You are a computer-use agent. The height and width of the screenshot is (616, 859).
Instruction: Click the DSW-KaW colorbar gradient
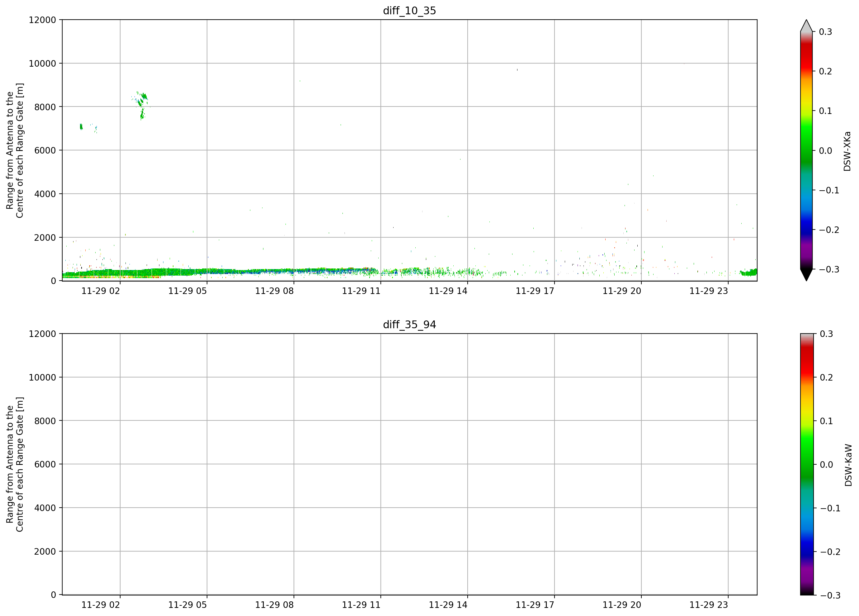(806, 464)
